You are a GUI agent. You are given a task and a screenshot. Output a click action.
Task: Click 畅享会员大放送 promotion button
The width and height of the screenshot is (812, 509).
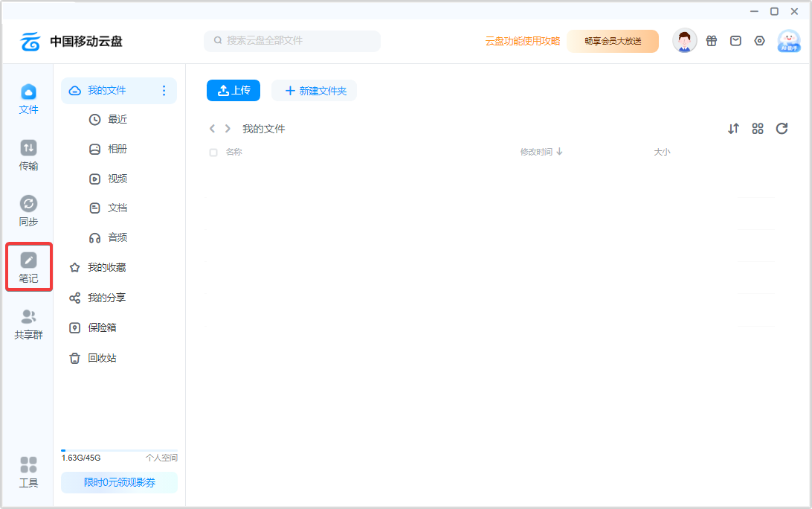tap(612, 41)
